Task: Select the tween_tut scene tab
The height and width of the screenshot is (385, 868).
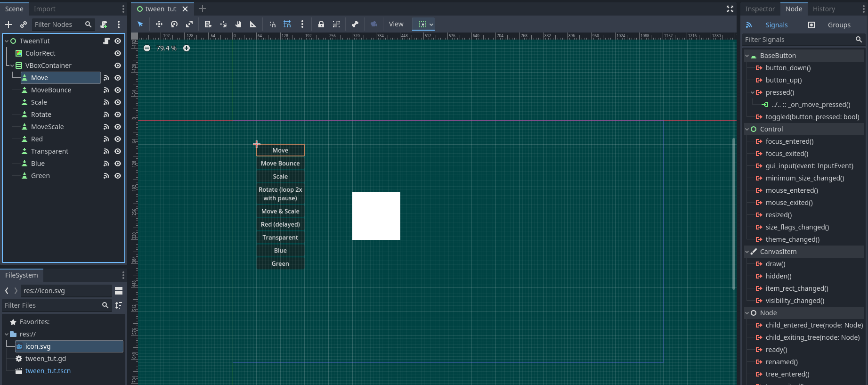Action: coord(161,9)
